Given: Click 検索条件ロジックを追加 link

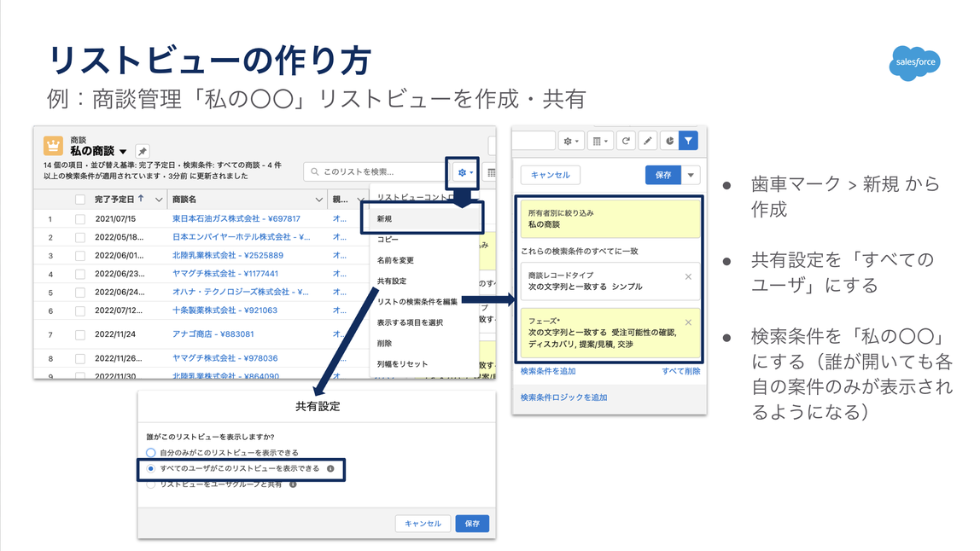Looking at the screenshot, I should click(x=563, y=397).
